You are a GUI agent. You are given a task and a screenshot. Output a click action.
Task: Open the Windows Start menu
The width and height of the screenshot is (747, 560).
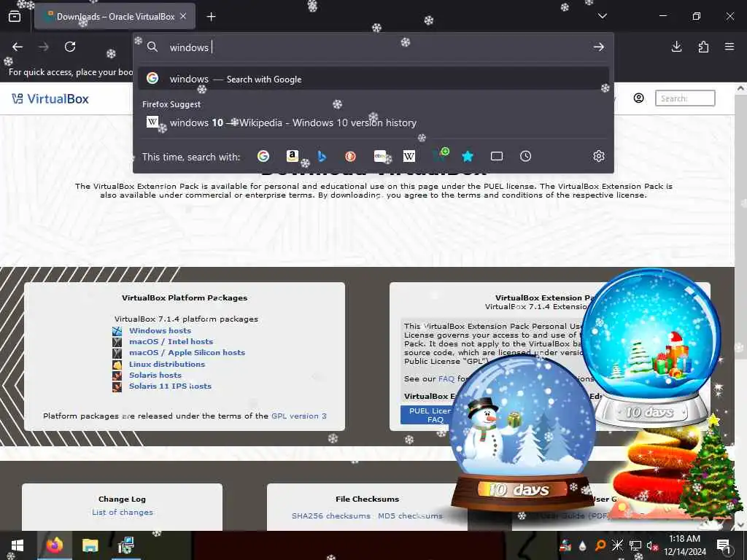[x=18, y=545]
